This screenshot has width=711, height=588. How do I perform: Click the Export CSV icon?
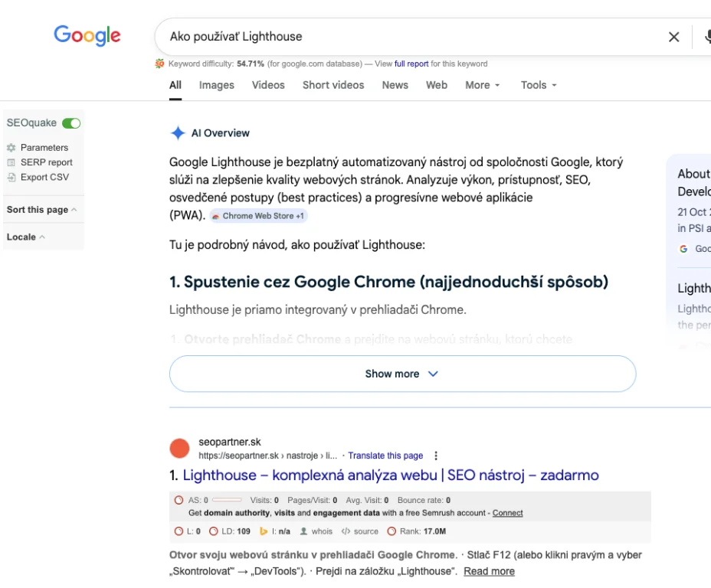click(x=11, y=177)
